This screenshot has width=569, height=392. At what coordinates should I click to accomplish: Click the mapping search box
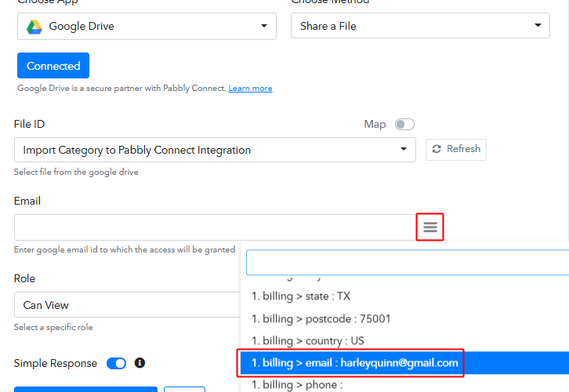coord(408,263)
